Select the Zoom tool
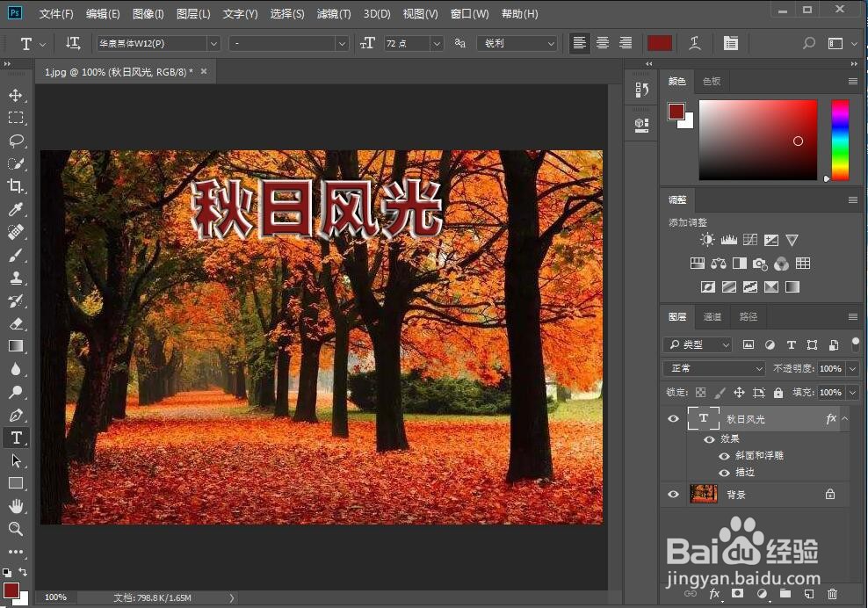The image size is (868, 608). pos(17,529)
